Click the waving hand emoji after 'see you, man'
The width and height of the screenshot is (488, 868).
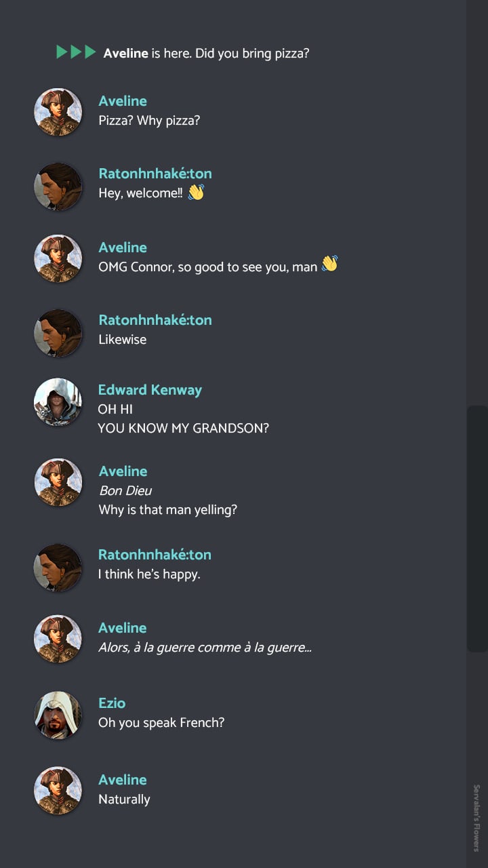[329, 263]
